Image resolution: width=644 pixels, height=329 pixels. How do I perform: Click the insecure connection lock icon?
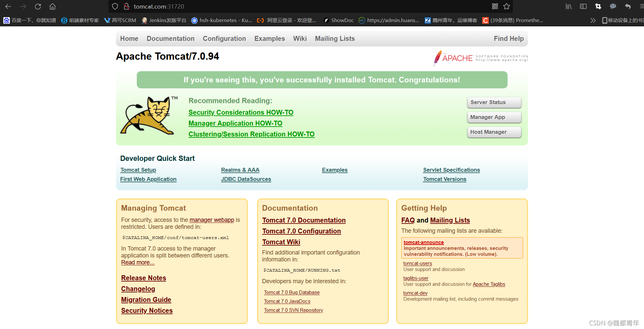[126, 6]
